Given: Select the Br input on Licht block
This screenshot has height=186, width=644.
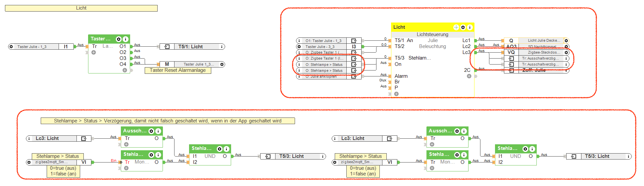Looking at the screenshot, I should (397, 82).
